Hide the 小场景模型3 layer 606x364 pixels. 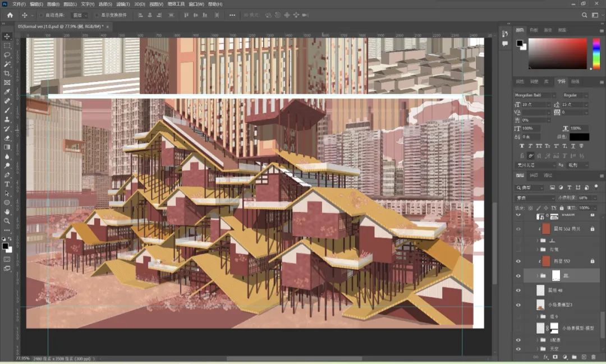click(518, 305)
